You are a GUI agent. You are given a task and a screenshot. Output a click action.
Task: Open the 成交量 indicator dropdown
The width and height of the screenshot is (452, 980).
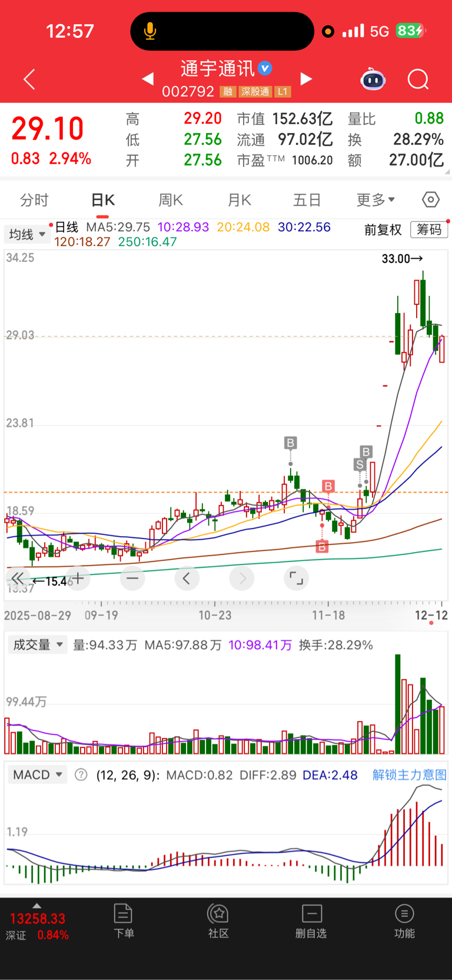(x=38, y=645)
